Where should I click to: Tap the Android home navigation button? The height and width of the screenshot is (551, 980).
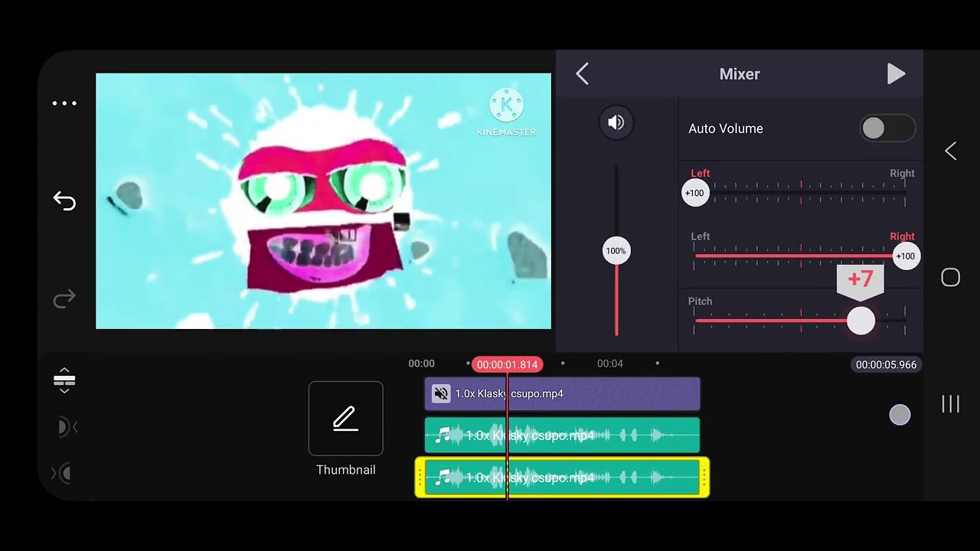[950, 278]
